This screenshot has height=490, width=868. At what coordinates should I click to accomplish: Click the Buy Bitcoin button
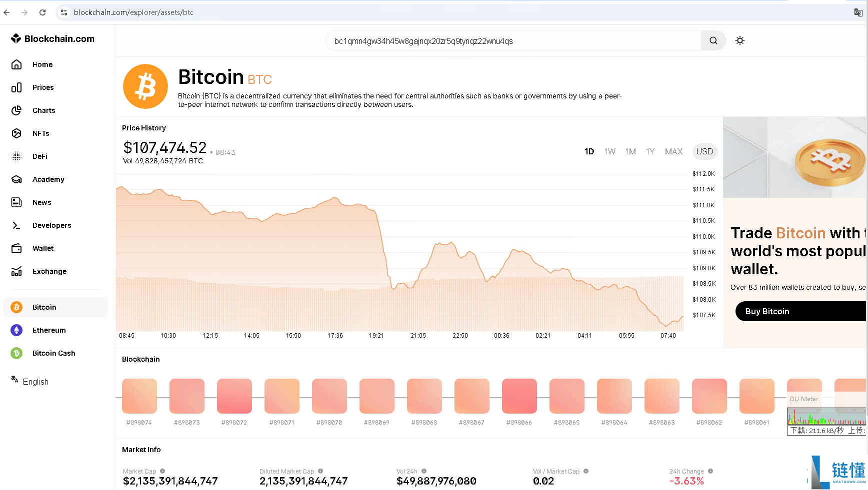[x=800, y=311]
